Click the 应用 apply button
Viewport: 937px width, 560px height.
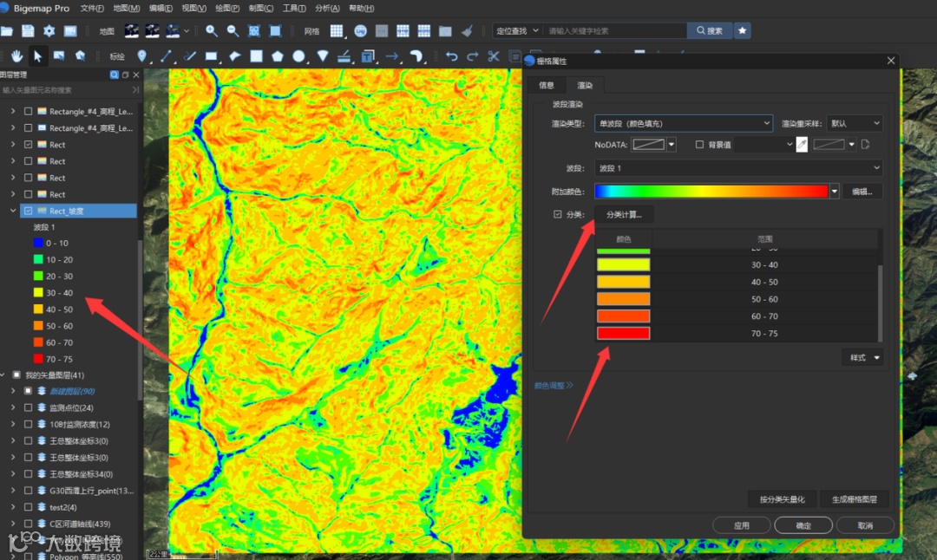coord(741,525)
